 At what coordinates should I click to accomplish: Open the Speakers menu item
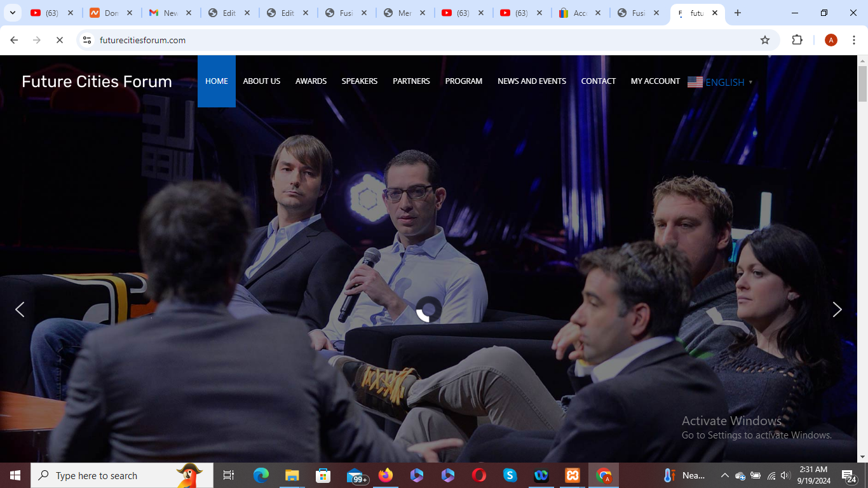[x=360, y=81]
